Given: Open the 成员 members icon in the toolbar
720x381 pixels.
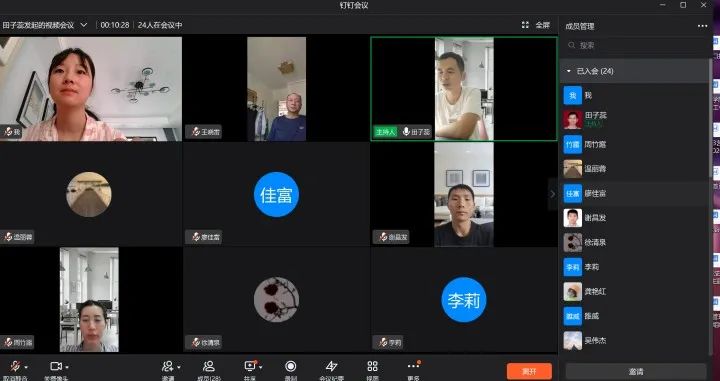Looking at the screenshot, I should [x=209, y=366].
